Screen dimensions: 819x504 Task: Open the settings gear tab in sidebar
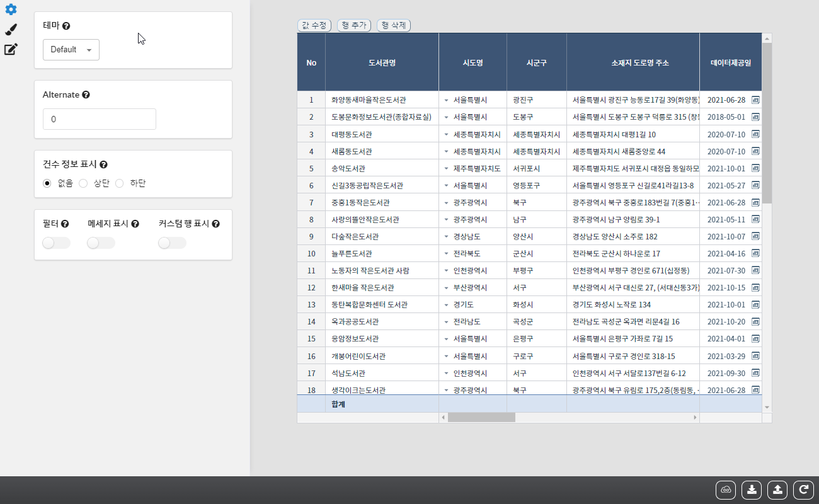[x=11, y=9]
